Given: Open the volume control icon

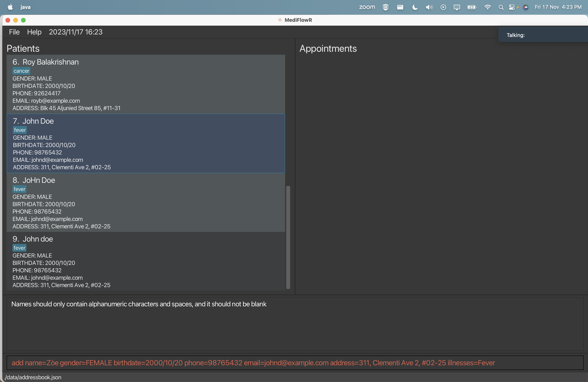Looking at the screenshot, I should coord(429,7).
